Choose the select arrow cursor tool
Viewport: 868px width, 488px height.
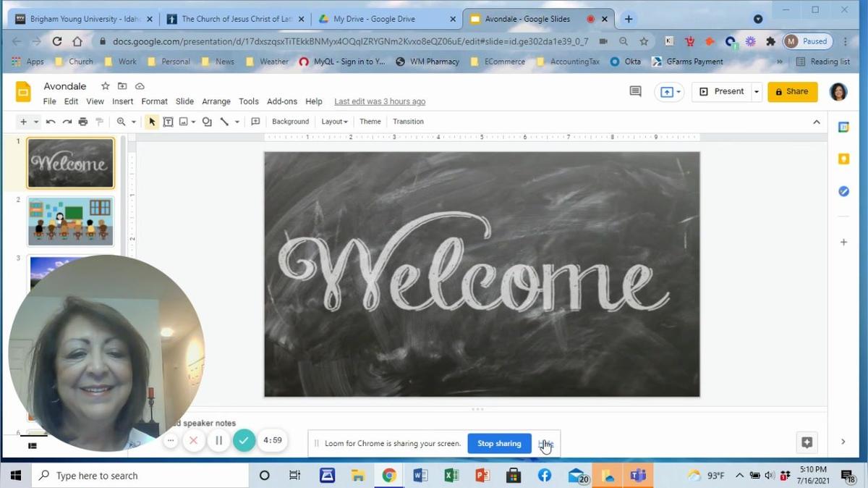[x=152, y=122]
